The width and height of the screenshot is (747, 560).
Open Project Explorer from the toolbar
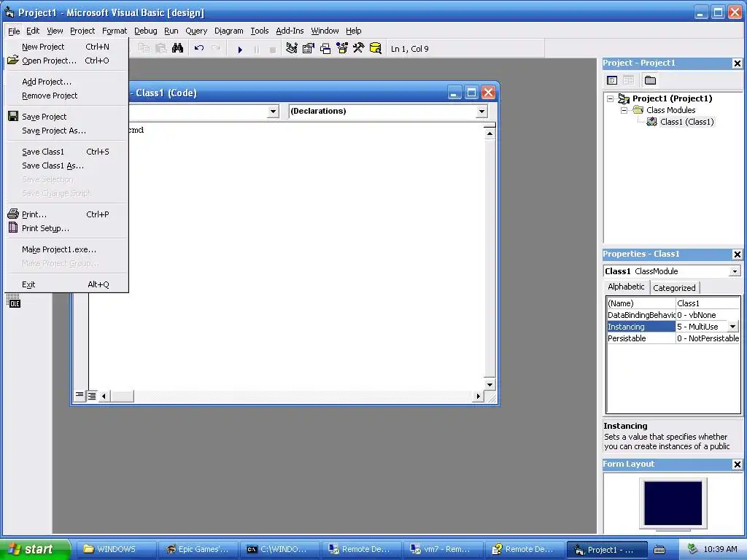point(292,49)
